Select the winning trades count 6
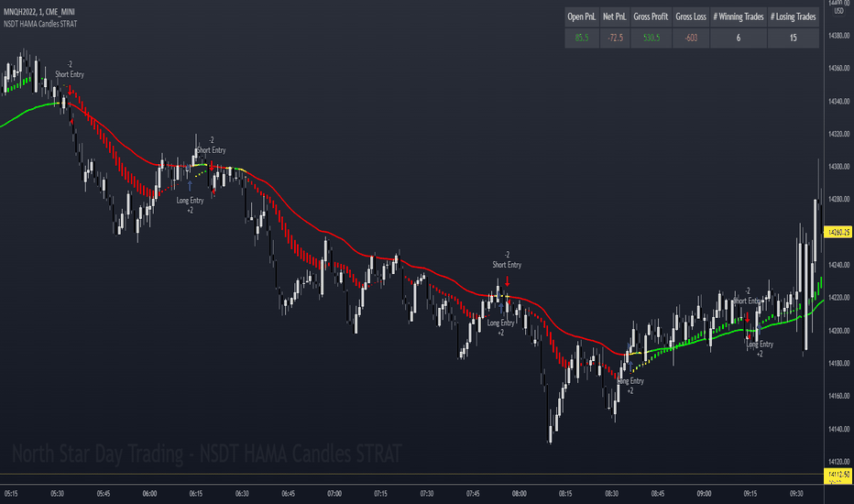This screenshot has height=504, width=854. 739,38
